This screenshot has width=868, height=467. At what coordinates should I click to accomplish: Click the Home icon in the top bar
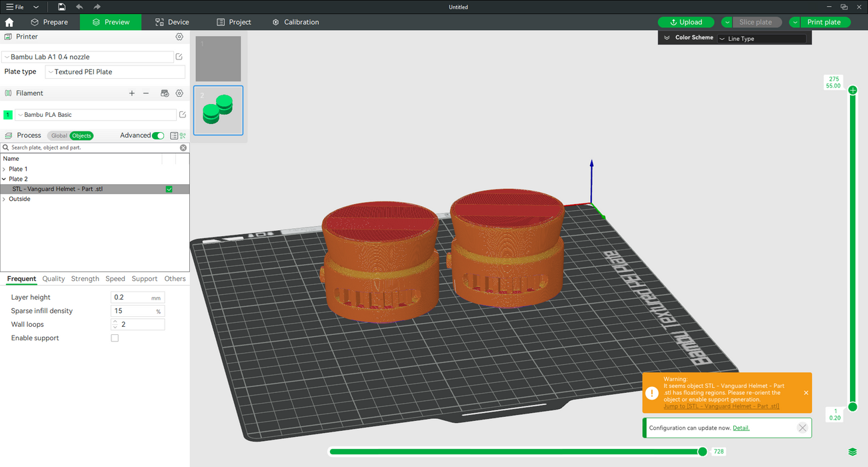[9, 22]
